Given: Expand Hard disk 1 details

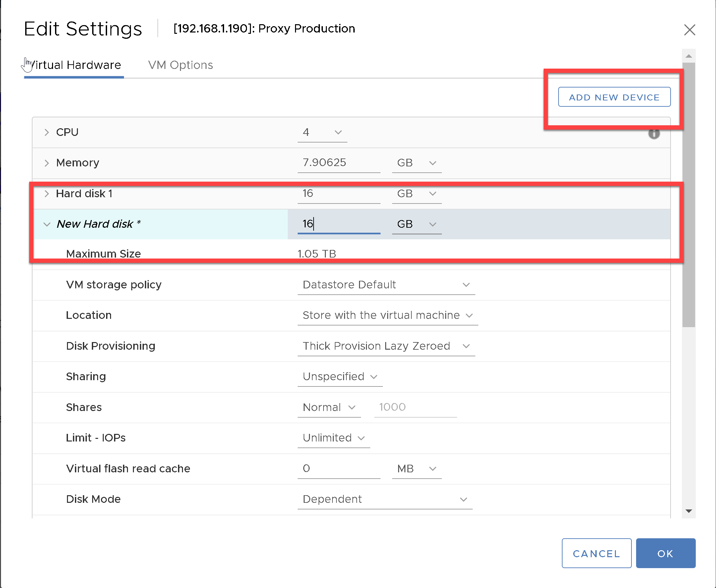Looking at the screenshot, I should 47,194.
